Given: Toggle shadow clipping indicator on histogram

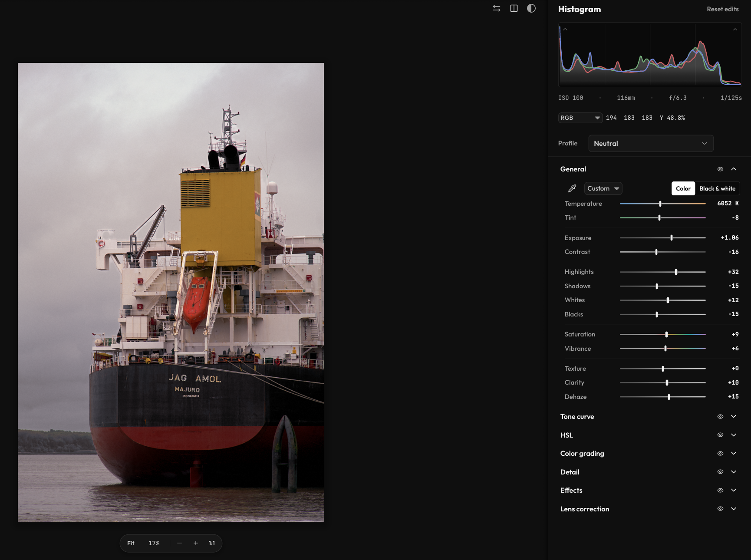Looking at the screenshot, I should pyautogui.click(x=566, y=30).
